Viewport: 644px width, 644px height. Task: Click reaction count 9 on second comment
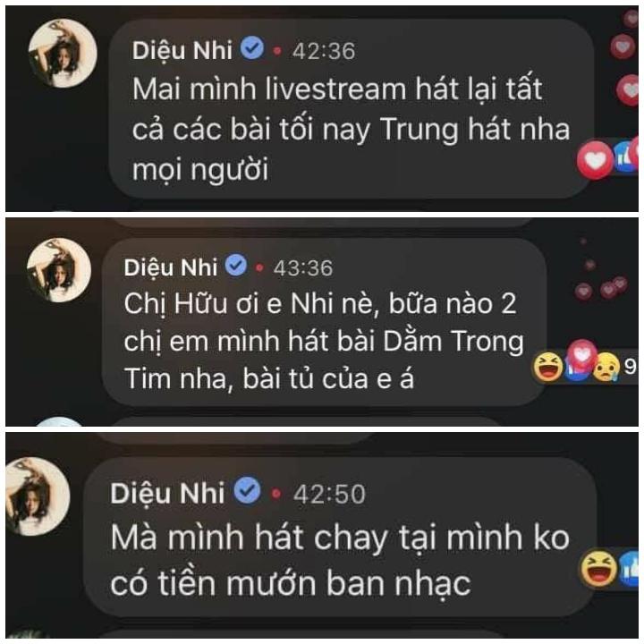coord(630,366)
